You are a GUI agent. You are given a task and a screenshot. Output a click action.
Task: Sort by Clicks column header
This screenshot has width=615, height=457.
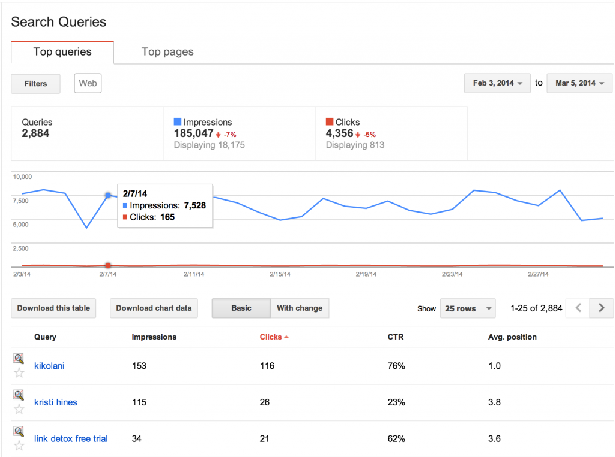pos(274,337)
